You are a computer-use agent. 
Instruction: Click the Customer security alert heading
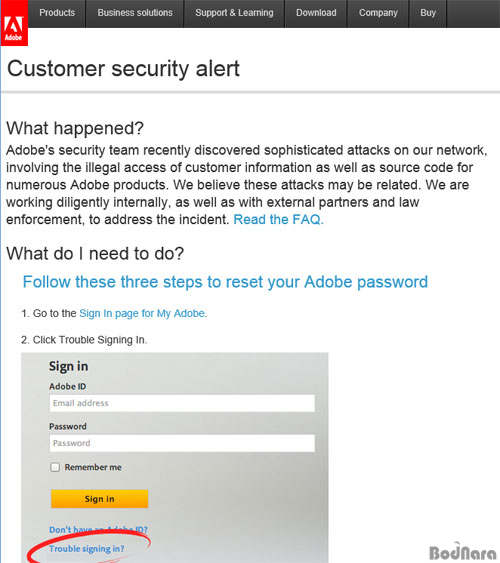tap(123, 69)
